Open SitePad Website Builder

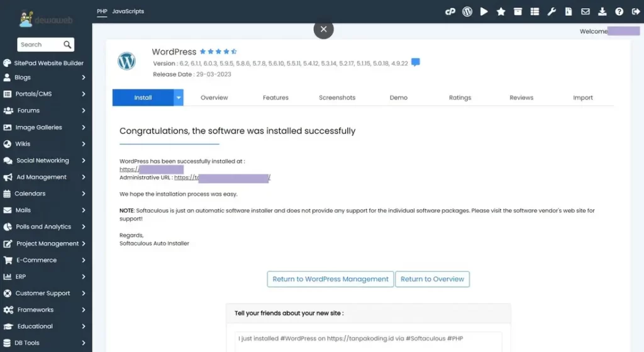(43, 63)
